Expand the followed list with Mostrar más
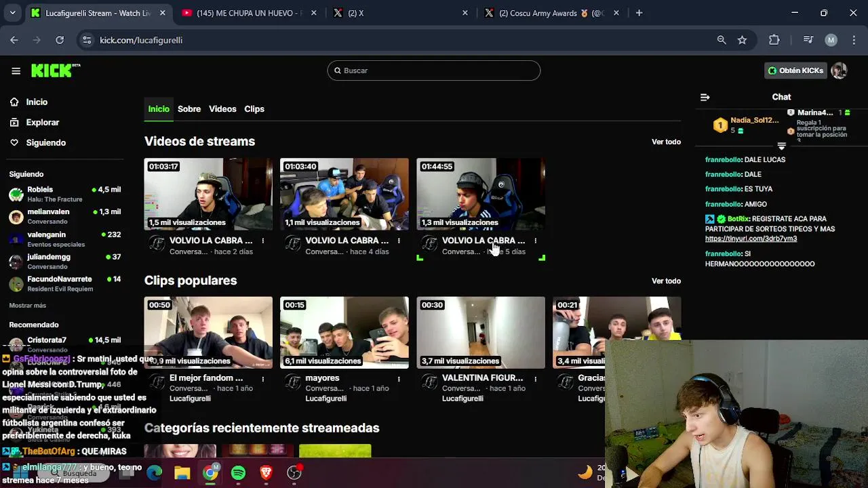Screen dimensions: 868x488 click(27, 306)
